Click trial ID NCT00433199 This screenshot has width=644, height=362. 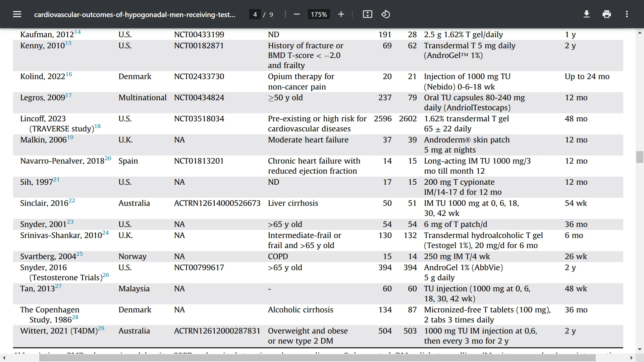click(199, 35)
